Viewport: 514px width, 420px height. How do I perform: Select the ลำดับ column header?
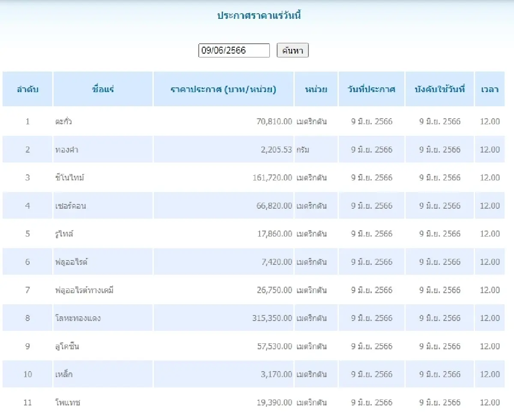click(27, 89)
